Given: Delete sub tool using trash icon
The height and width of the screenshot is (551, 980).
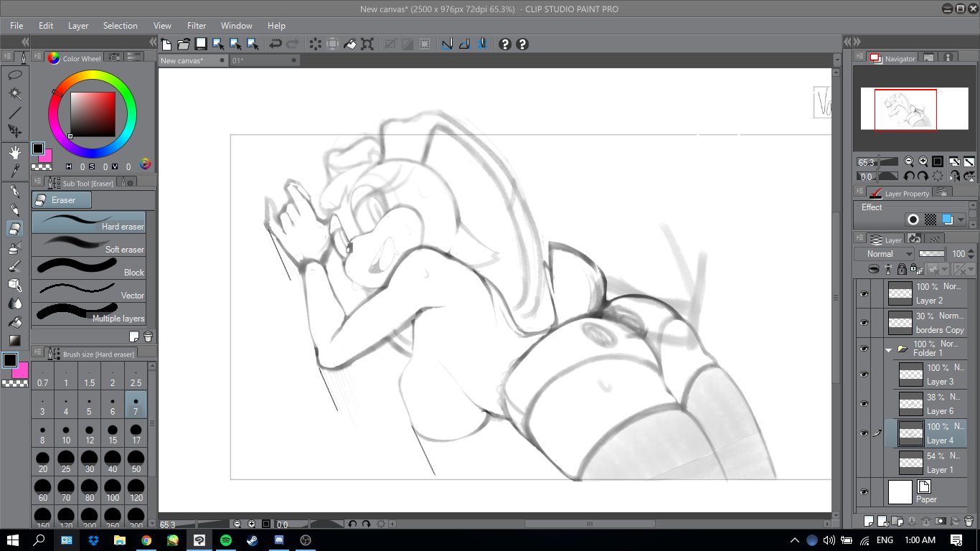Looking at the screenshot, I should [x=148, y=336].
